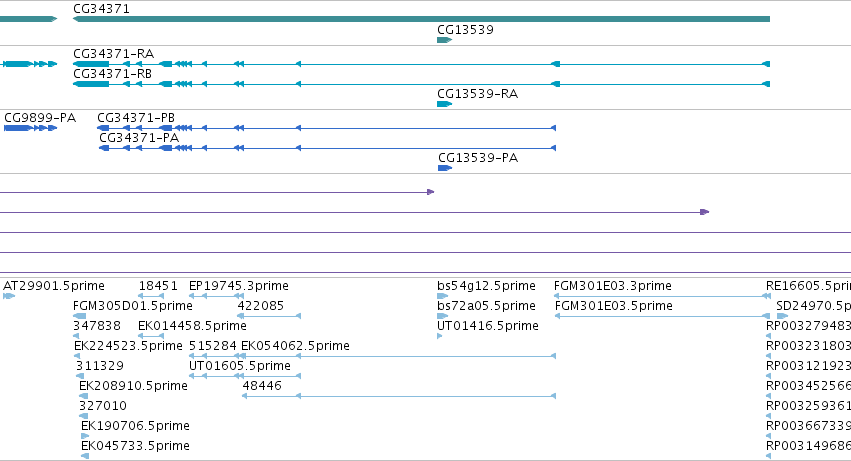Viewport: 851px width, 461px height.
Task: Open EK054062.5prime EST label
Action: coord(295,346)
